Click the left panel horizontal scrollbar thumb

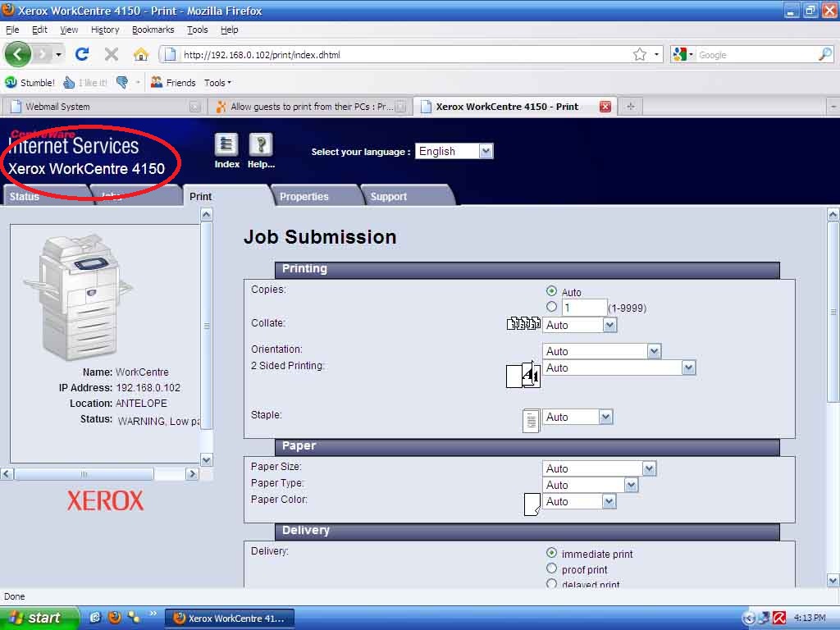click(x=84, y=474)
